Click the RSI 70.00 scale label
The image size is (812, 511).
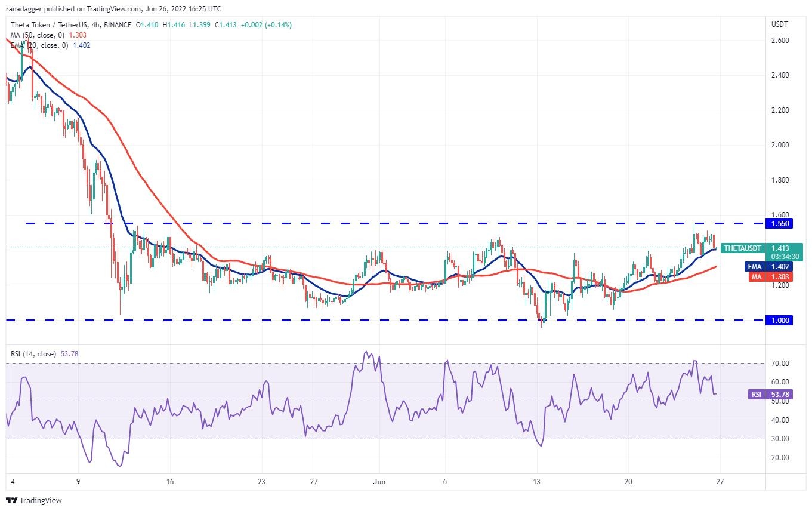point(780,364)
